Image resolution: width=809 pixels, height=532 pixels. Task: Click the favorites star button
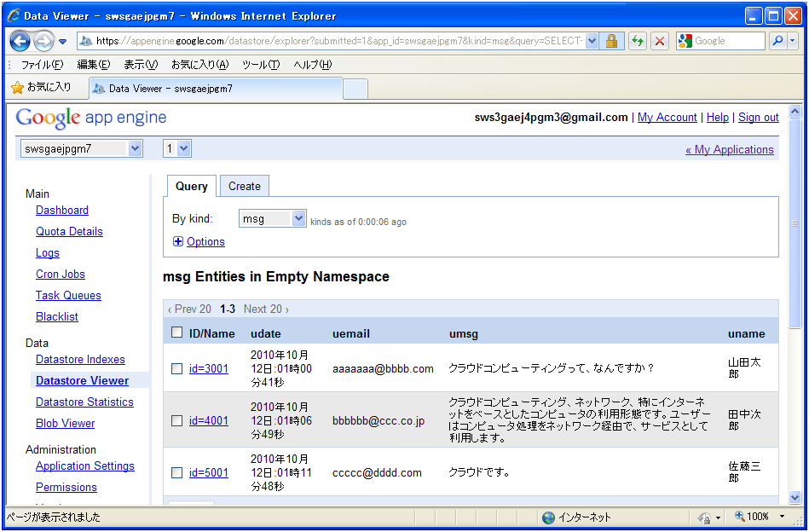coord(41,88)
